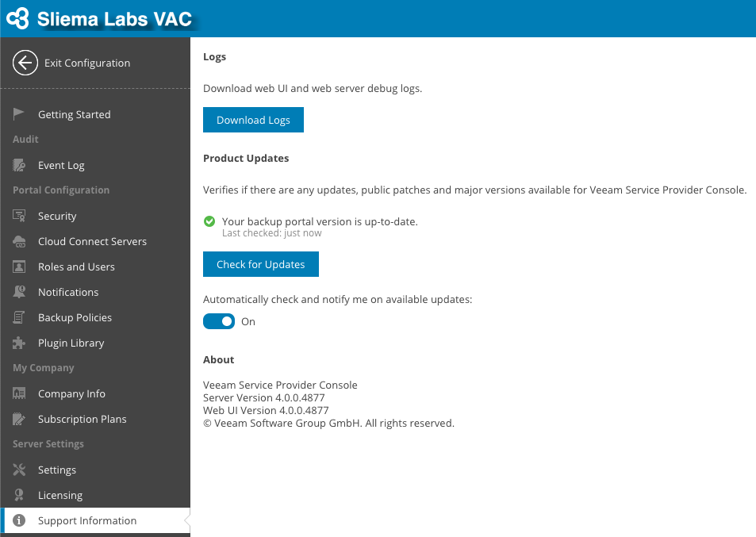Click Exit Configuration link
This screenshot has width=756, height=537.
coord(87,63)
